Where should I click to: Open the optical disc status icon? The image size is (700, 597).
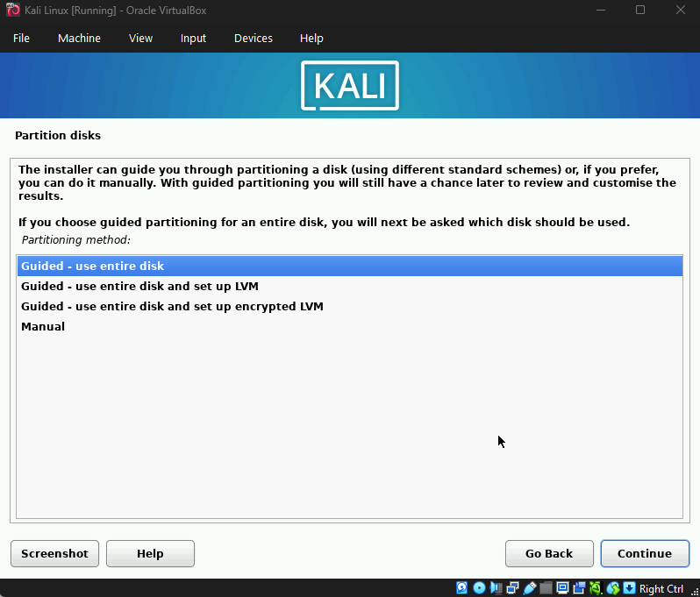(479, 588)
